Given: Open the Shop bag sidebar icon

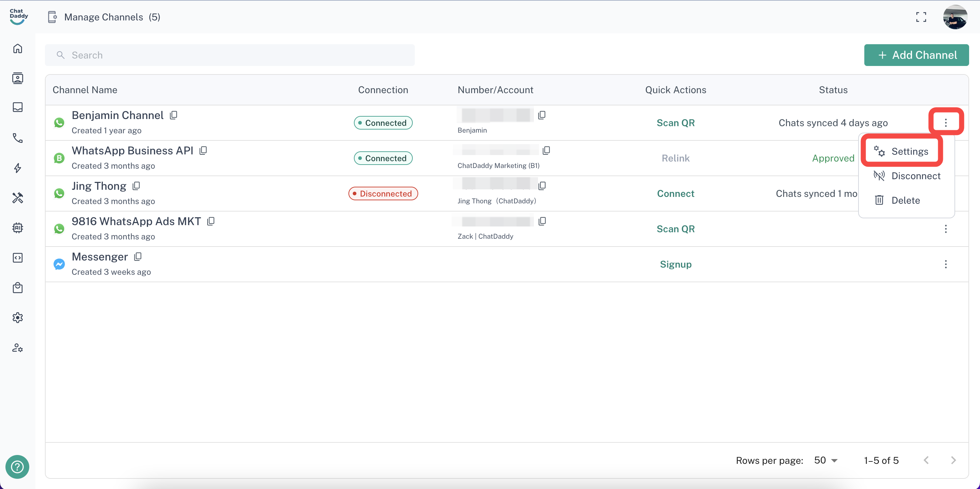Looking at the screenshot, I should point(17,288).
